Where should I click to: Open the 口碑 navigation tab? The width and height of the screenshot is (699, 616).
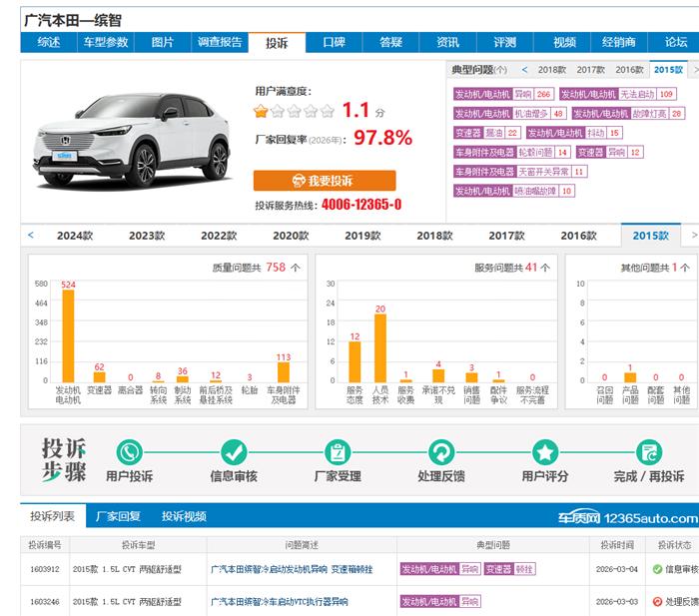point(334,42)
